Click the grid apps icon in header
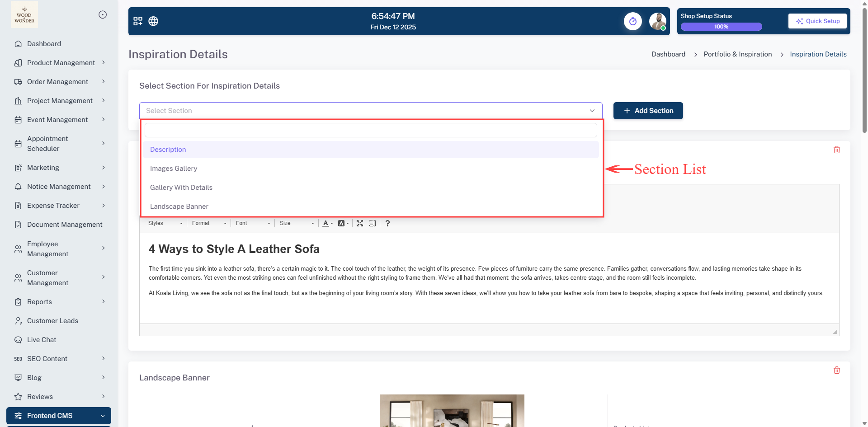 (x=138, y=21)
